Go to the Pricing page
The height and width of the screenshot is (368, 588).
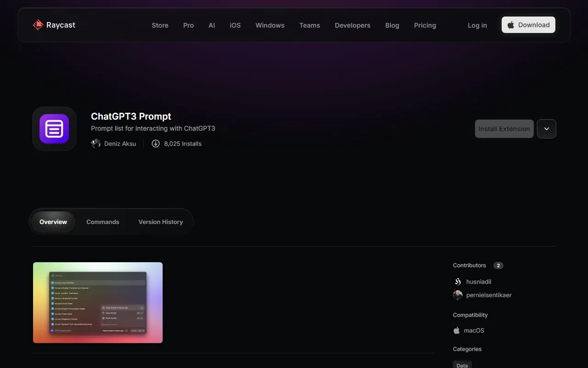[424, 25]
